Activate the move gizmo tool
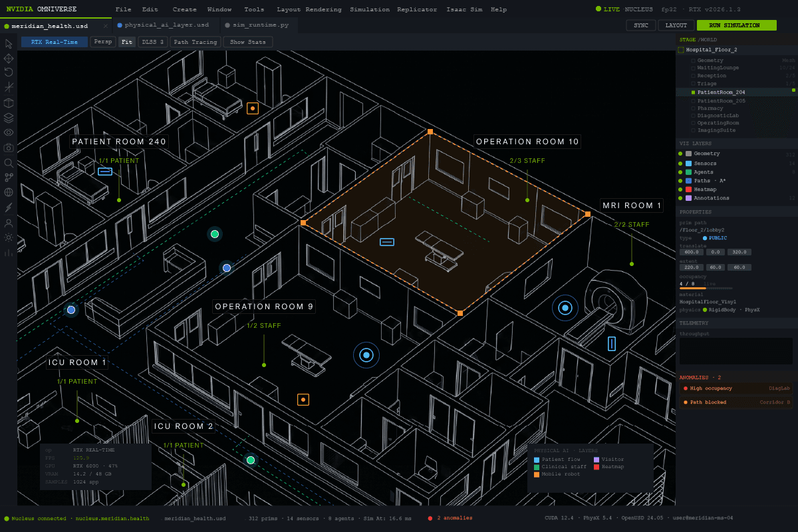The width and height of the screenshot is (798, 532). coord(9,59)
